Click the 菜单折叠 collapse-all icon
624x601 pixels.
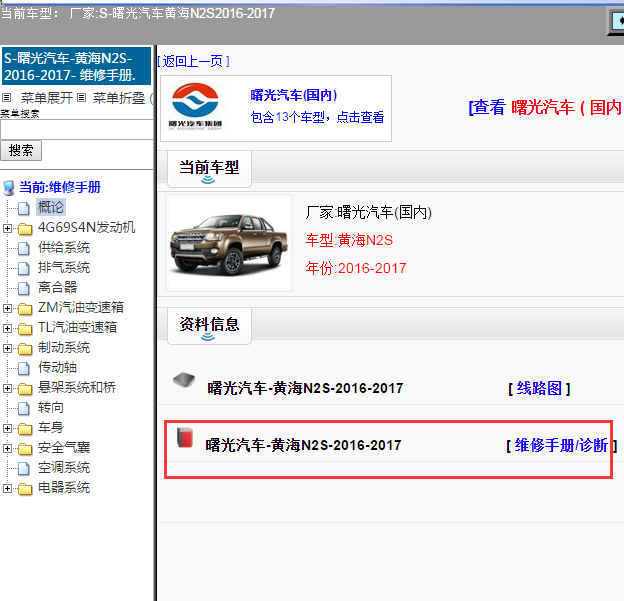81,98
